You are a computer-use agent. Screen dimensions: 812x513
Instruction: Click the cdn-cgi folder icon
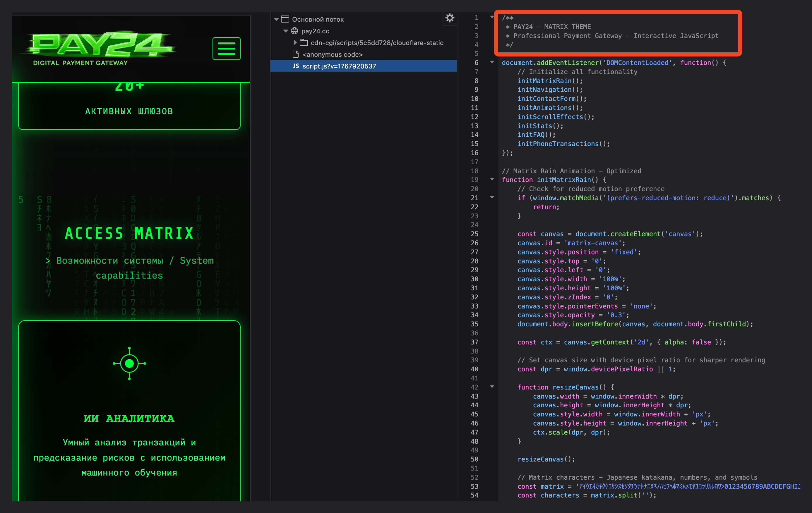pyautogui.click(x=304, y=43)
